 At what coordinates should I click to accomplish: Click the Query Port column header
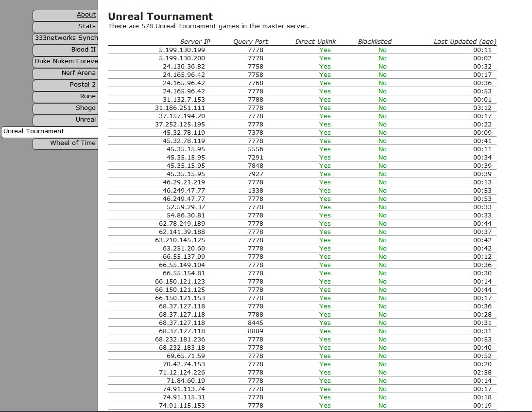(x=250, y=41)
